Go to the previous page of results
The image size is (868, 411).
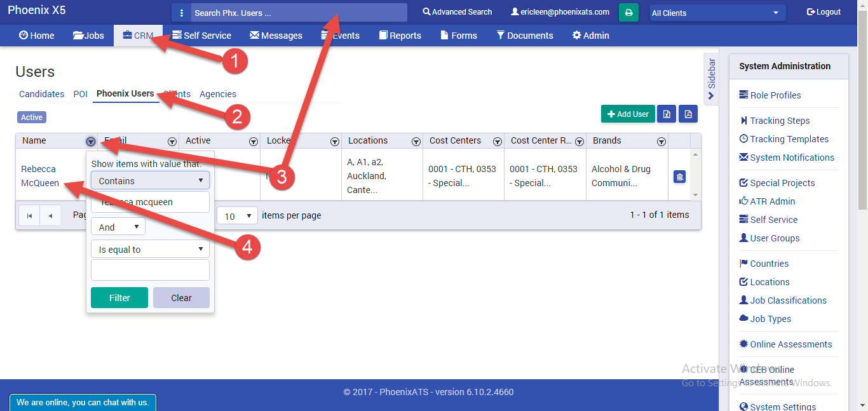tap(50, 216)
